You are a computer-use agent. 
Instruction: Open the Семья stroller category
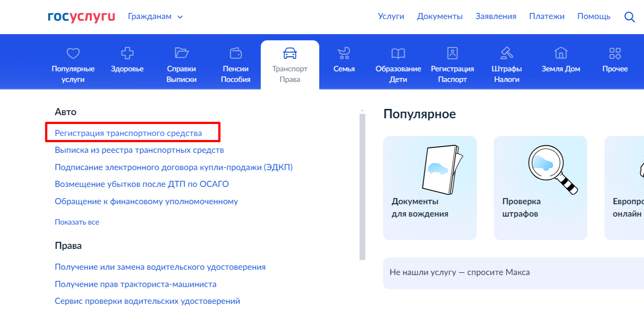(344, 60)
